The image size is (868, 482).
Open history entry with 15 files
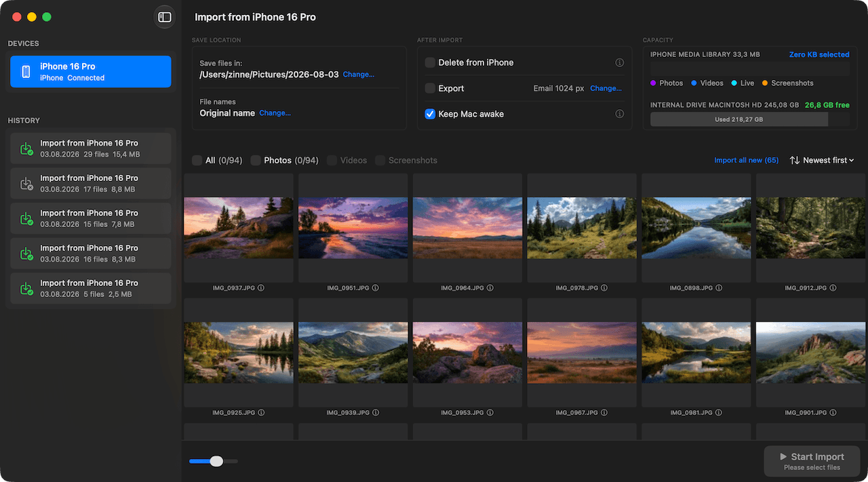(91, 219)
